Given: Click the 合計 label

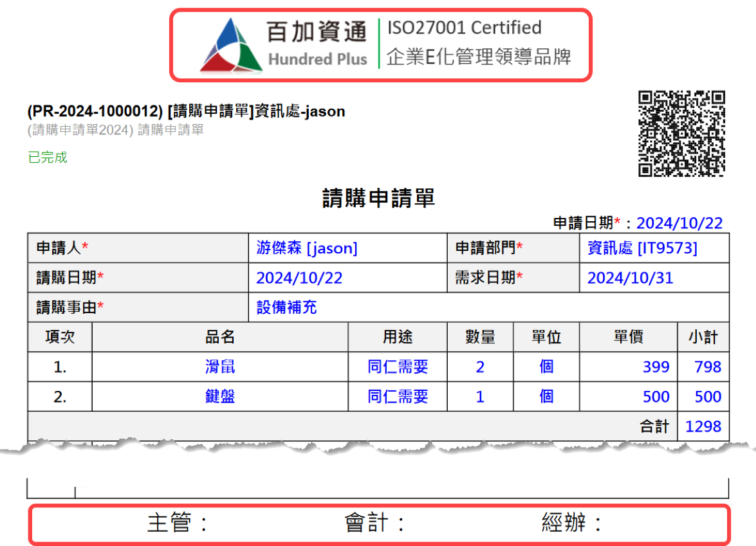Looking at the screenshot, I should tap(654, 426).
